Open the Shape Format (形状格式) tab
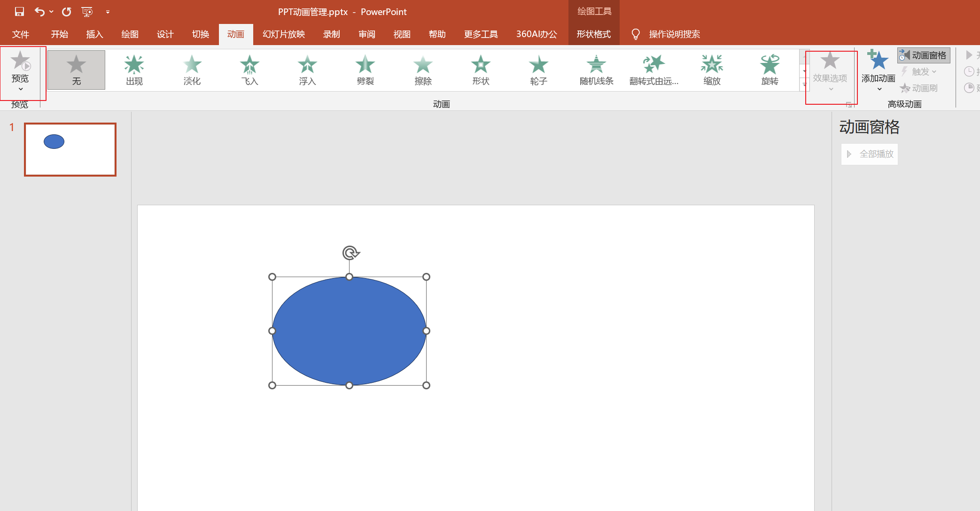 593,34
